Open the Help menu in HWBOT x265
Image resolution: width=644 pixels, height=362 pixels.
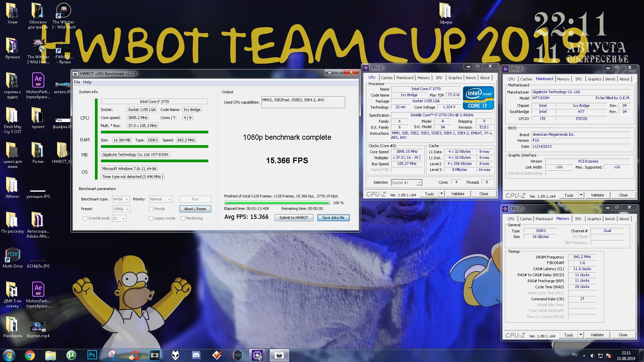(x=87, y=82)
